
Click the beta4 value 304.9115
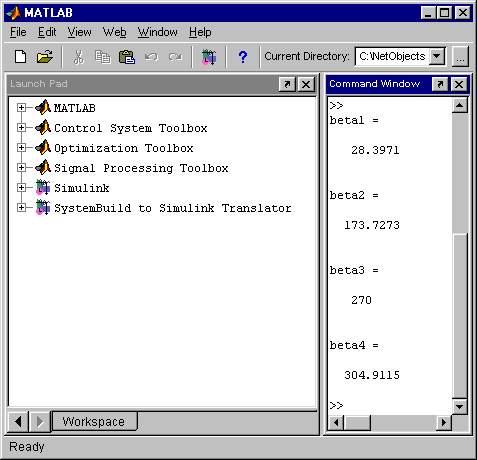(x=372, y=375)
